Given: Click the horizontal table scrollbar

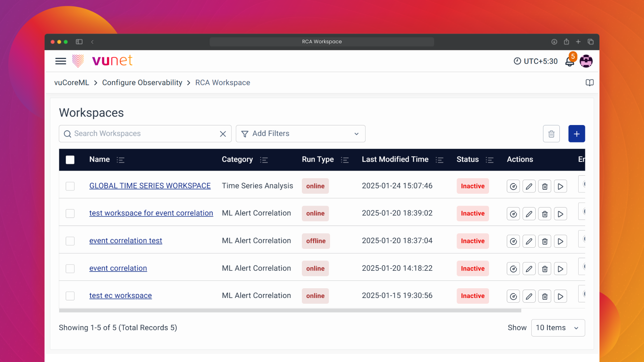Looking at the screenshot, I should point(290,311).
